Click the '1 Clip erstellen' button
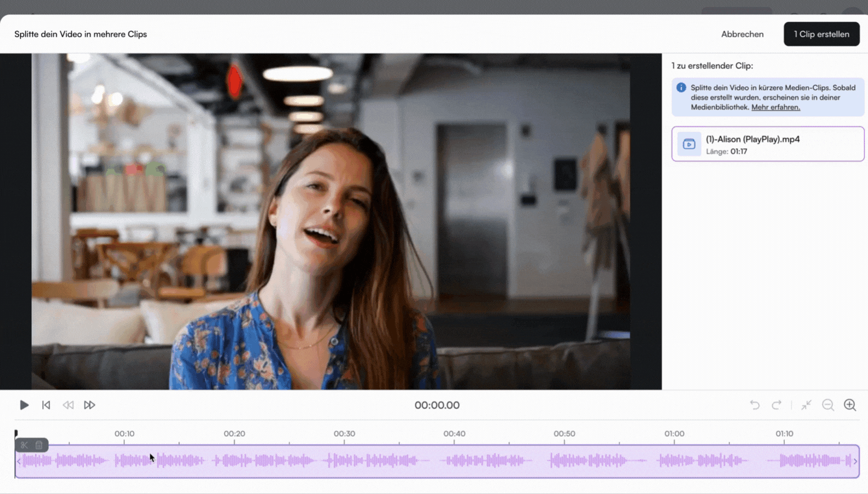 (822, 34)
